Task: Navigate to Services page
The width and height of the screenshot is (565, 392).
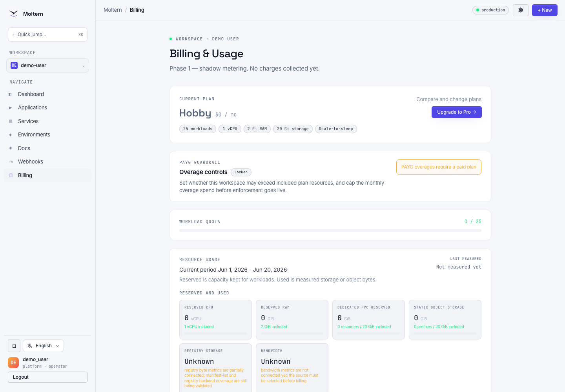Action: coord(47,121)
